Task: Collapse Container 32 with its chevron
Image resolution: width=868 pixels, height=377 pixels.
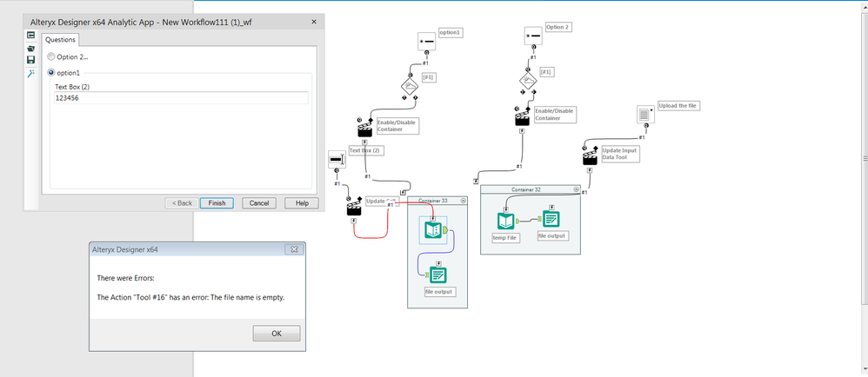Action: coord(577,189)
